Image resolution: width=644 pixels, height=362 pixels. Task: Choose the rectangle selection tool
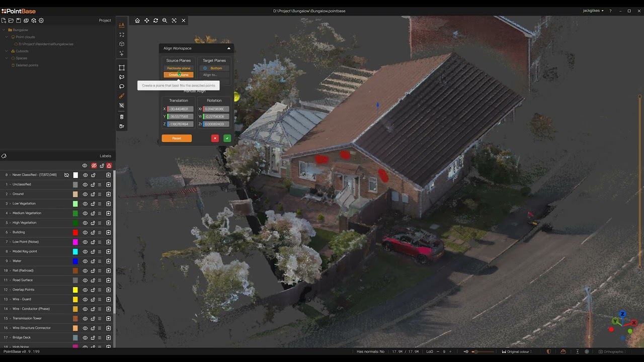[122, 67]
